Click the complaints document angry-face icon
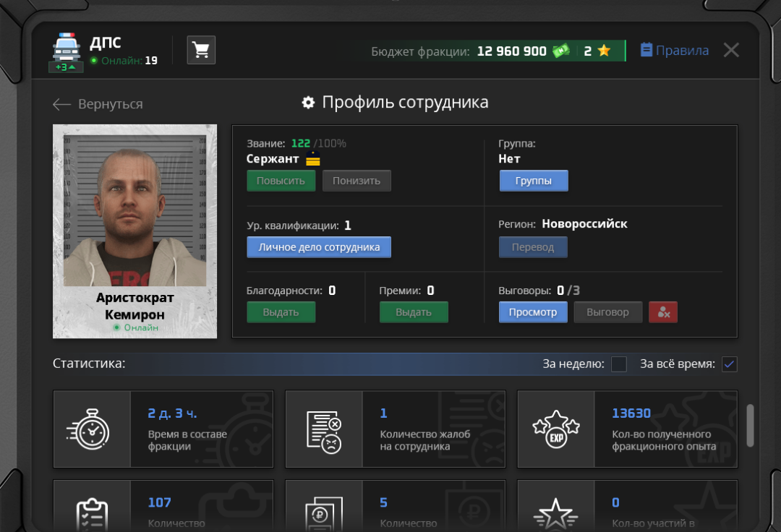This screenshot has width=781, height=532. coord(324,432)
